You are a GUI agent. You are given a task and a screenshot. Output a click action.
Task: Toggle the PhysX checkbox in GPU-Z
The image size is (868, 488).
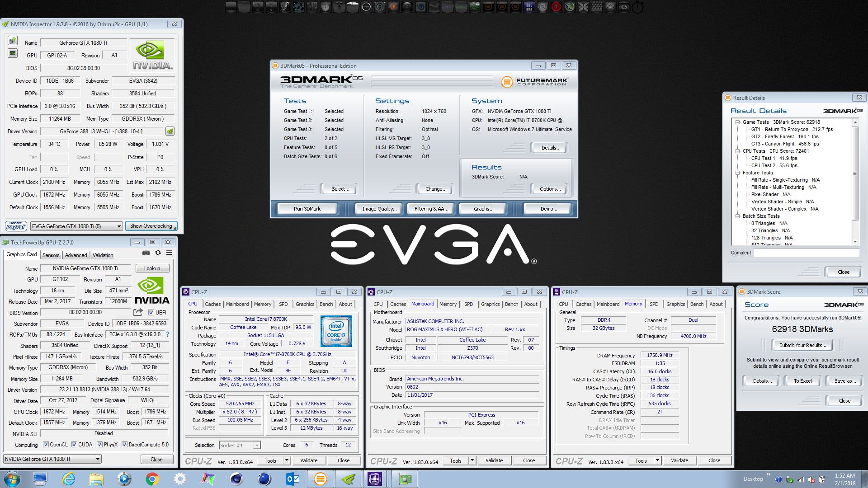(99, 445)
